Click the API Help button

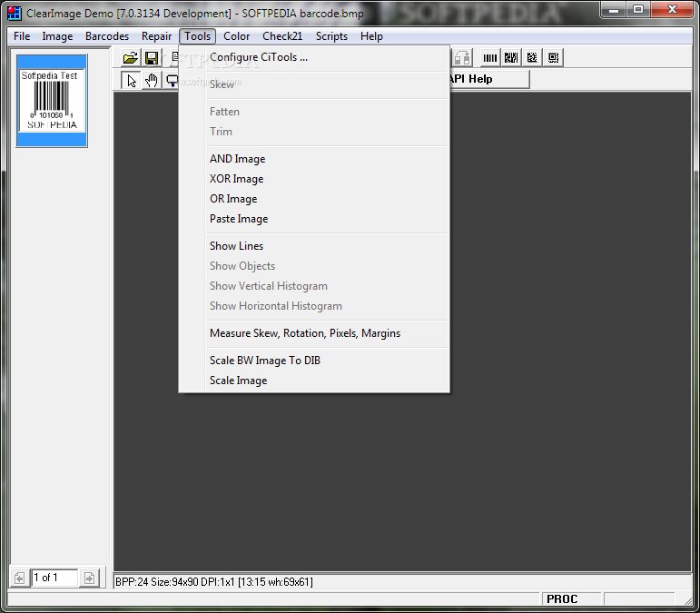pos(489,80)
